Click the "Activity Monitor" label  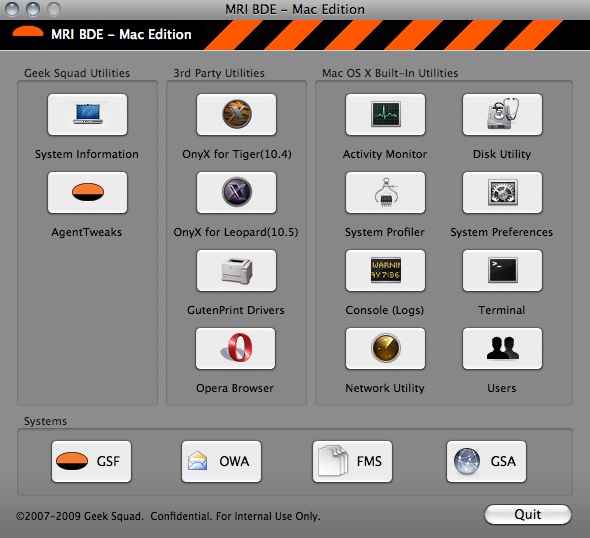coord(385,154)
